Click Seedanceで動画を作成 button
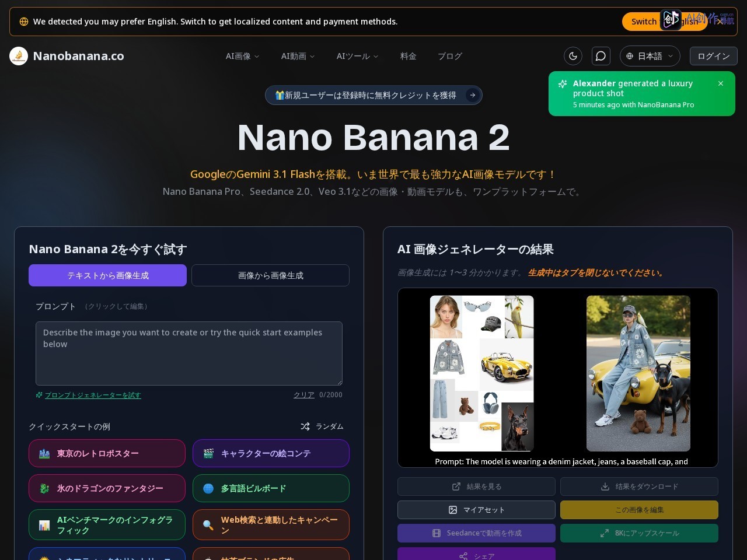The width and height of the screenshot is (747, 560). click(x=476, y=533)
